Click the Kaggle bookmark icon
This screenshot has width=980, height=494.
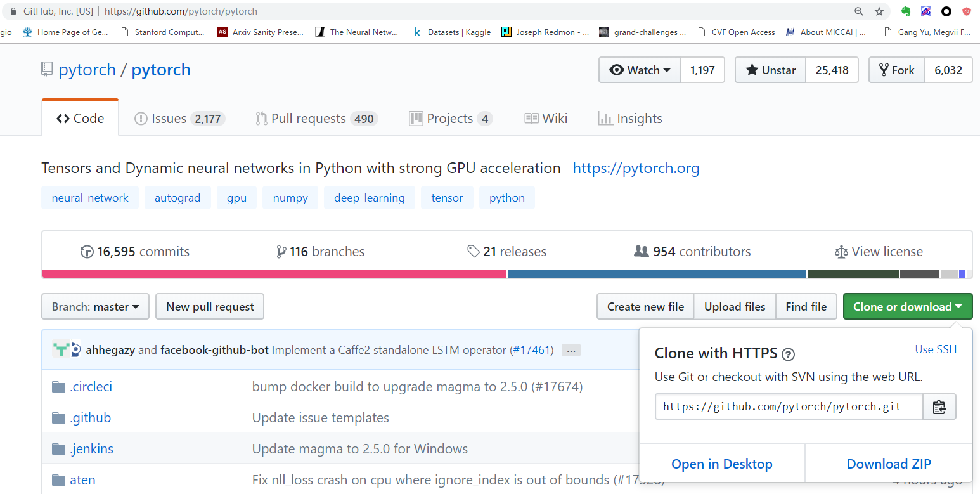(417, 32)
